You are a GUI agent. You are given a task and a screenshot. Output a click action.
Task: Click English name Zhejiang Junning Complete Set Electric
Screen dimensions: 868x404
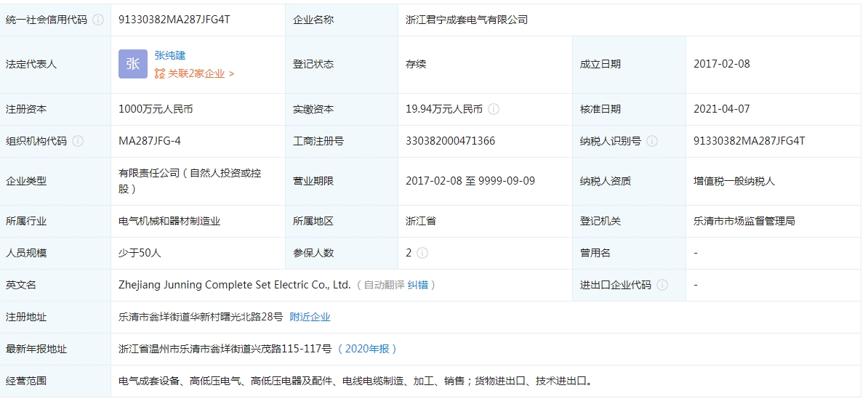point(234,285)
